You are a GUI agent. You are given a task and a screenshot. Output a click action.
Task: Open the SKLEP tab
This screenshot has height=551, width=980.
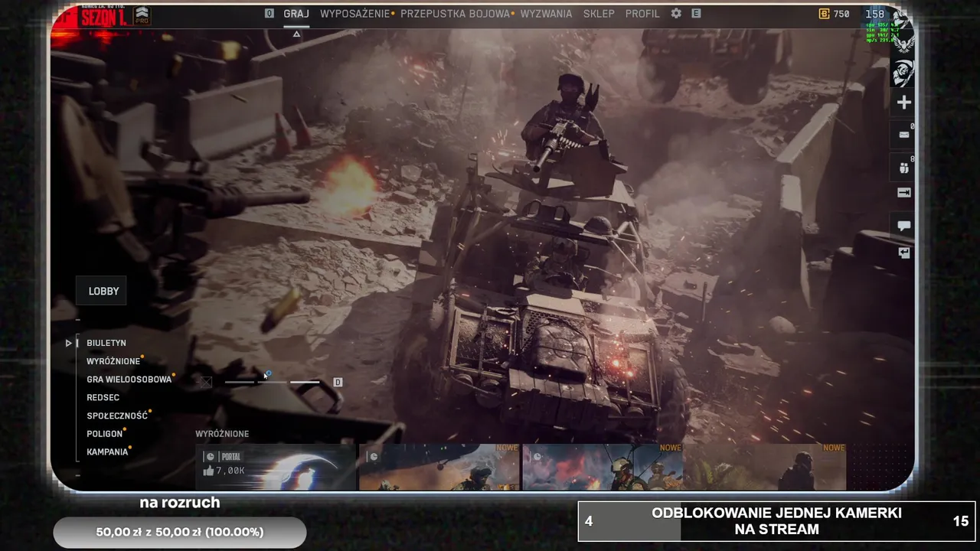click(599, 14)
